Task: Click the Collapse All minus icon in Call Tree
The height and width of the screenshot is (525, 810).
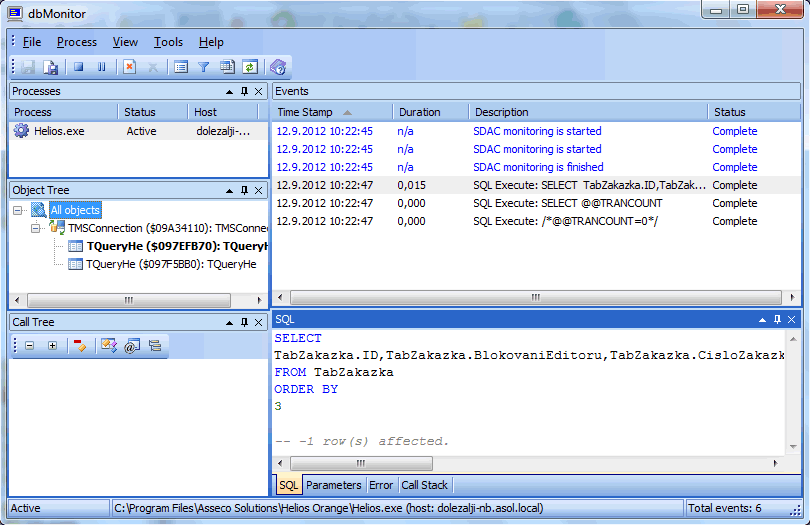Action: tap(29, 345)
